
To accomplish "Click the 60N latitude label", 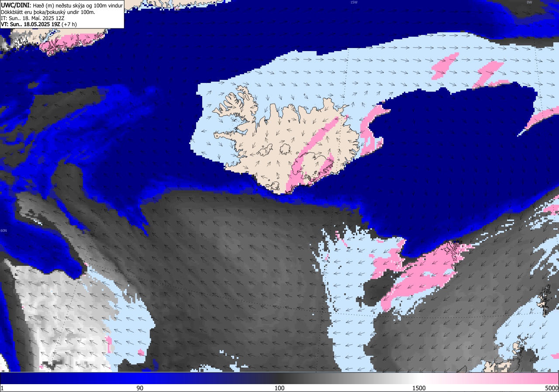I will pyautogui.click(x=3, y=230).
